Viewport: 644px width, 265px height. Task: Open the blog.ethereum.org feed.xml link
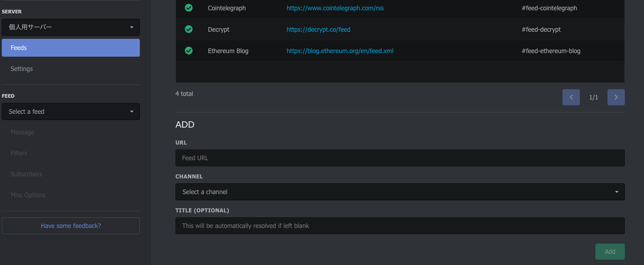[x=340, y=51]
